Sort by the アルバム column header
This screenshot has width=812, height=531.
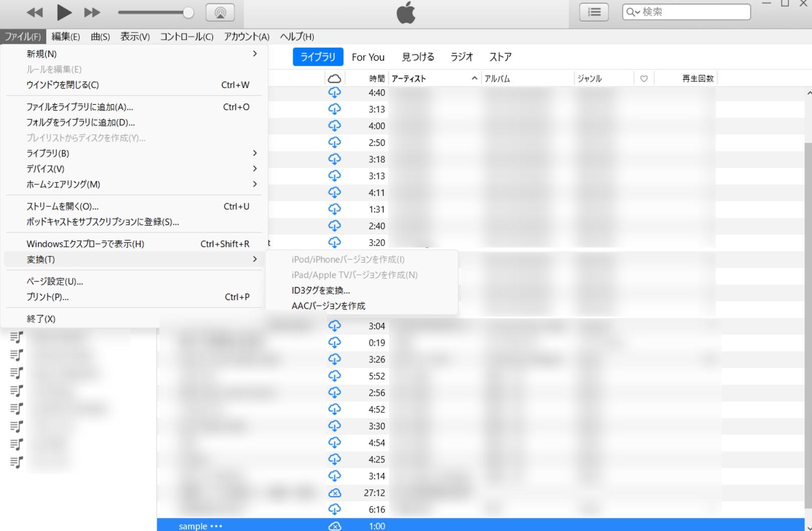pos(527,79)
